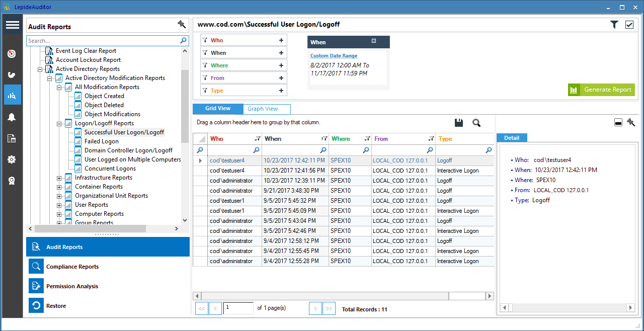Collapse the Logon/Logoff Reports node

(59, 123)
